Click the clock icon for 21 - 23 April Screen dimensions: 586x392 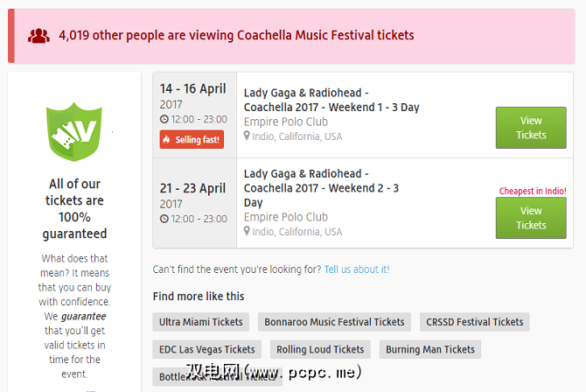[164, 219]
